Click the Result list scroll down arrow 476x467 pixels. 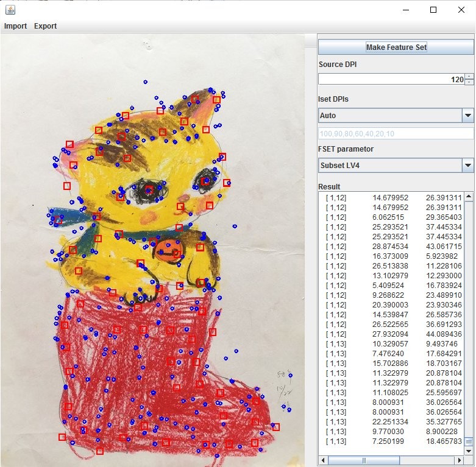tap(469, 451)
